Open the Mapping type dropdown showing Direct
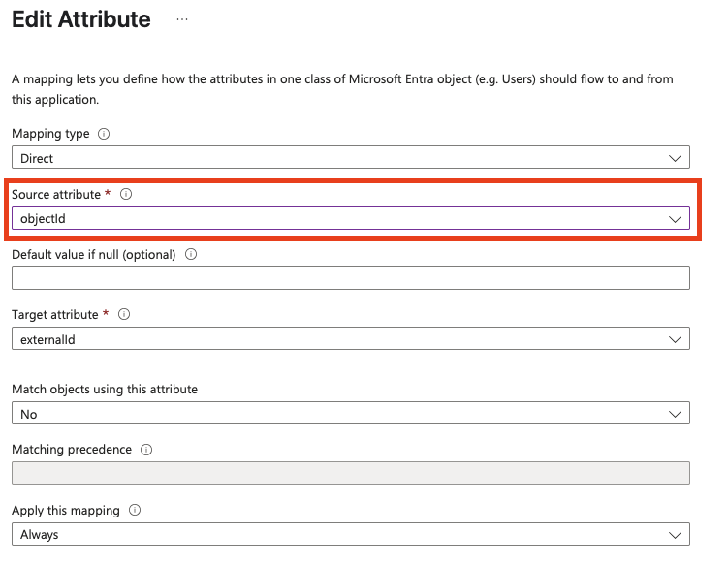 tap(350, 158)
